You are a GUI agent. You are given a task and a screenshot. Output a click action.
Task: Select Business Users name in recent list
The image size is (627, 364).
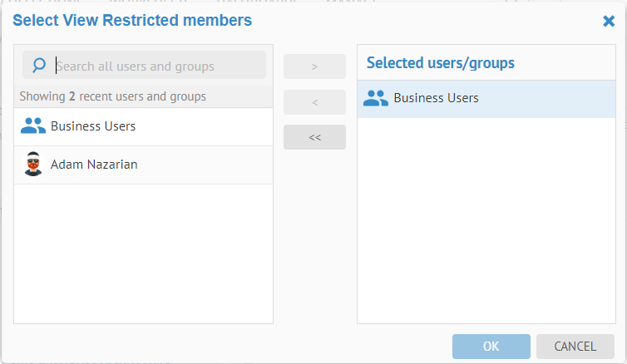pos(93,126)
